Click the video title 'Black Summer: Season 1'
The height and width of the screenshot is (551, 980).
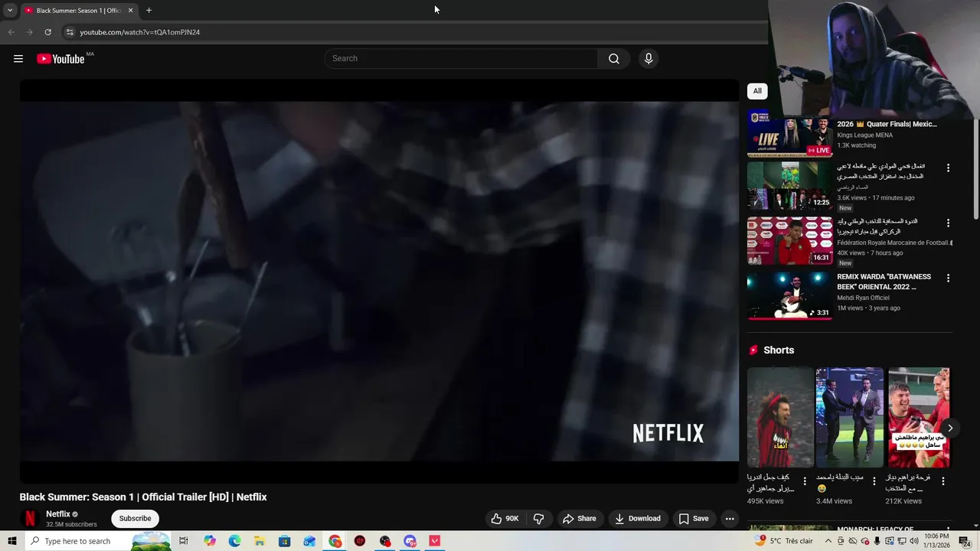(x=143, y=497)
